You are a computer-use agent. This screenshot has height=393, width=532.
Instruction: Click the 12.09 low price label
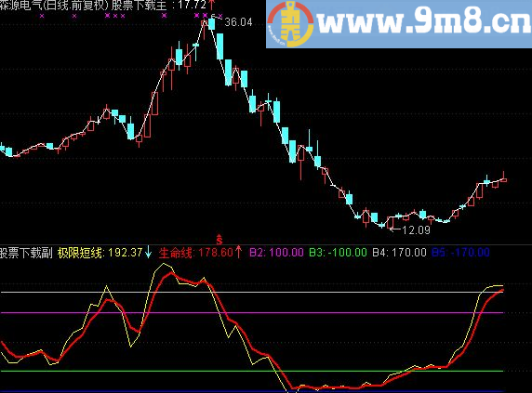[416, 230]
